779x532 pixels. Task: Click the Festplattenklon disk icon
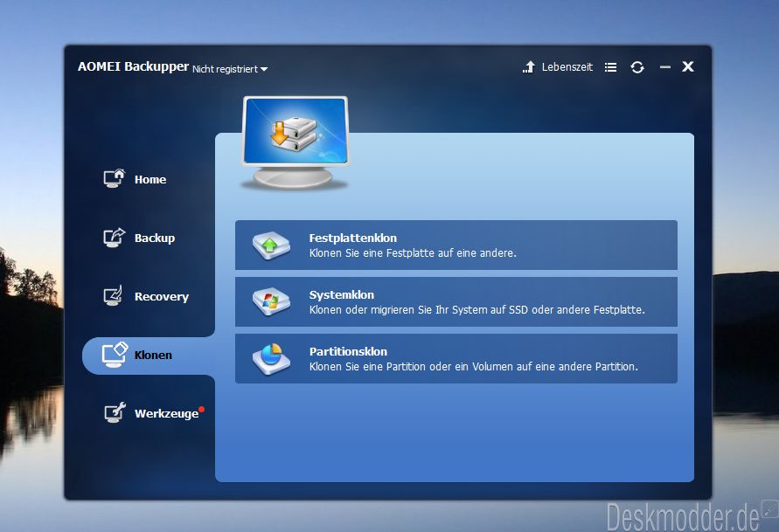(x=271, y=245)
